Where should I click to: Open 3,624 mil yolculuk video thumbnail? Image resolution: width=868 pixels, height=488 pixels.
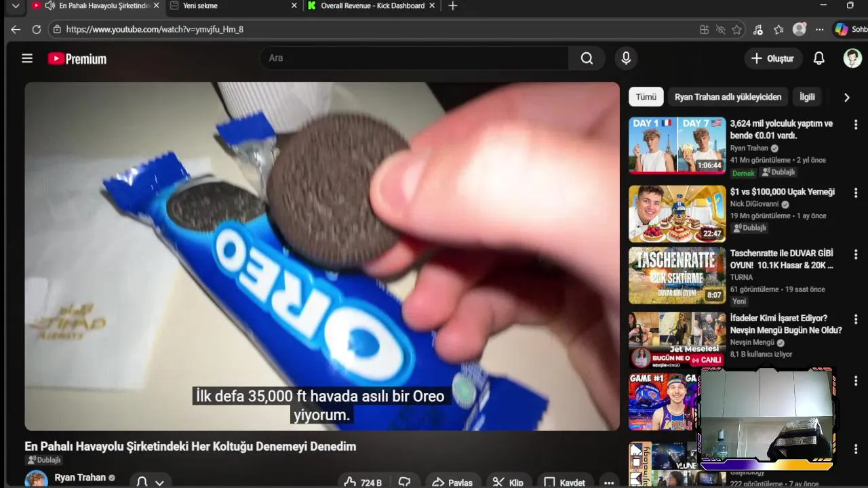(677, 146)
